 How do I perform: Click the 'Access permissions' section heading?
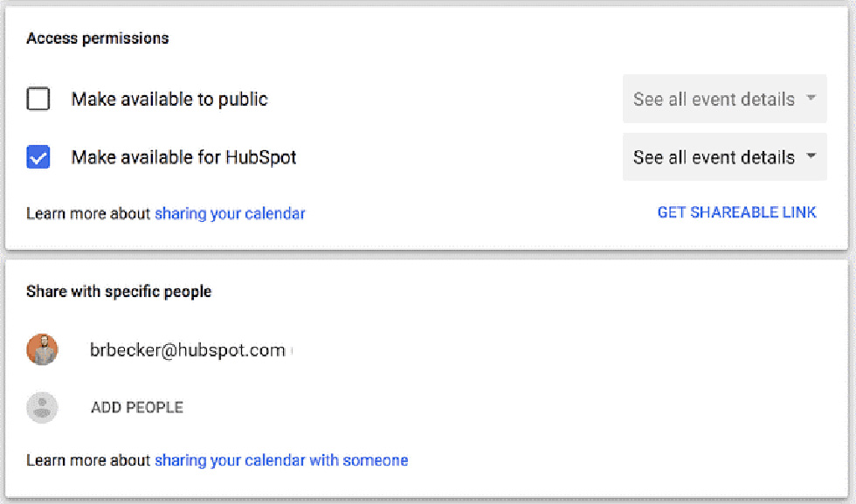(x=98, y=38)
